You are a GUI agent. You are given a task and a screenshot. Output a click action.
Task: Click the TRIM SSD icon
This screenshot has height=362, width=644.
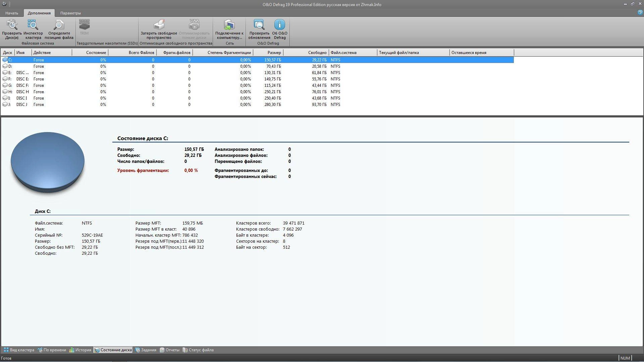84,27
